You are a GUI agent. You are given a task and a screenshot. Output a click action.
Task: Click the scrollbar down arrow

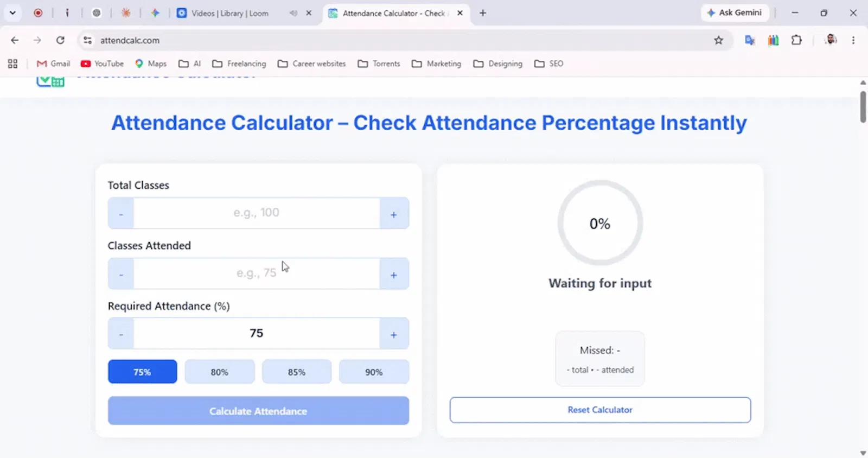click(x=863, y=453)
